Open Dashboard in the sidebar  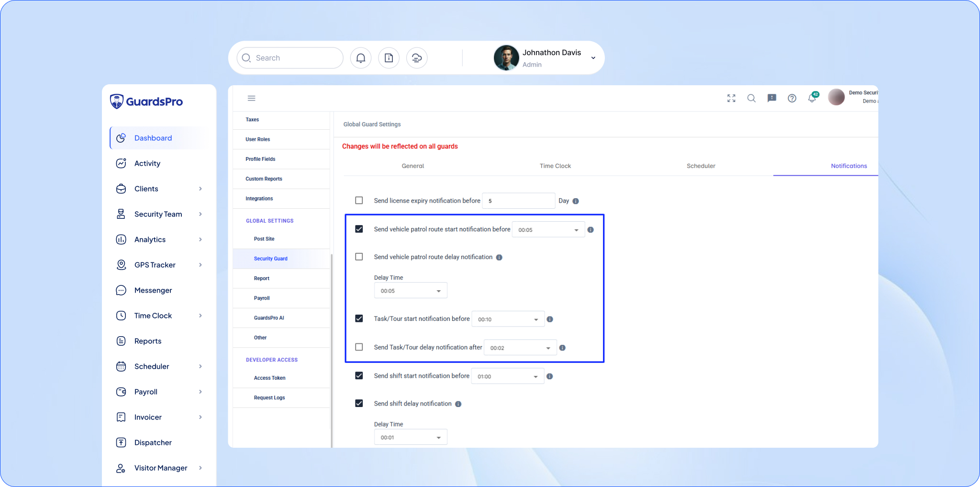coord(158,138)
